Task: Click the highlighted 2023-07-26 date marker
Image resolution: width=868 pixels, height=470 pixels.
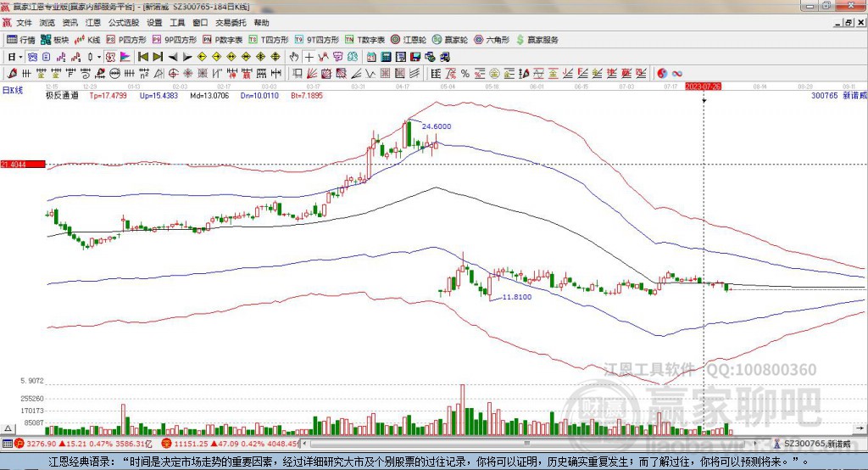Action: (x=703, y=87)
